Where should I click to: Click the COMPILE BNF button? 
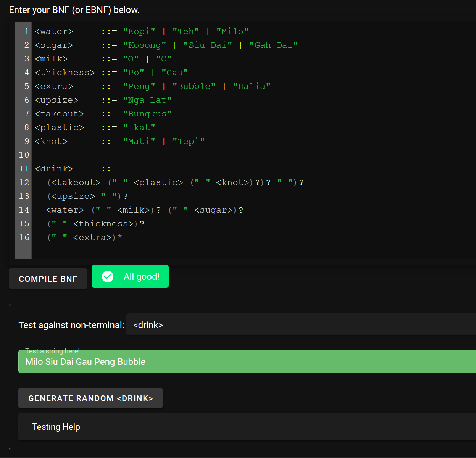48,279
